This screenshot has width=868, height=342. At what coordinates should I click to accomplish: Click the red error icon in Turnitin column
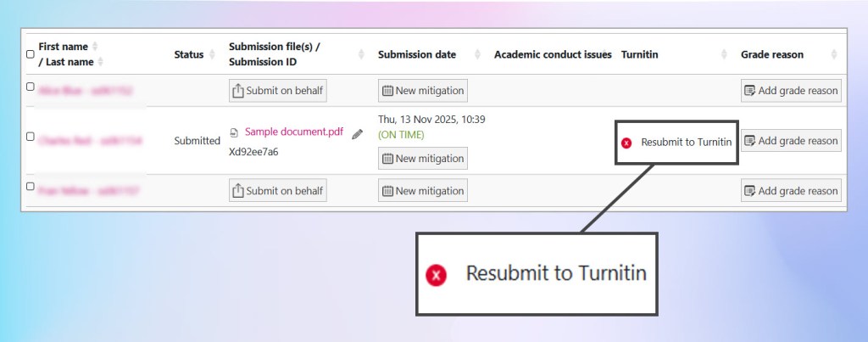click(626, 143)
